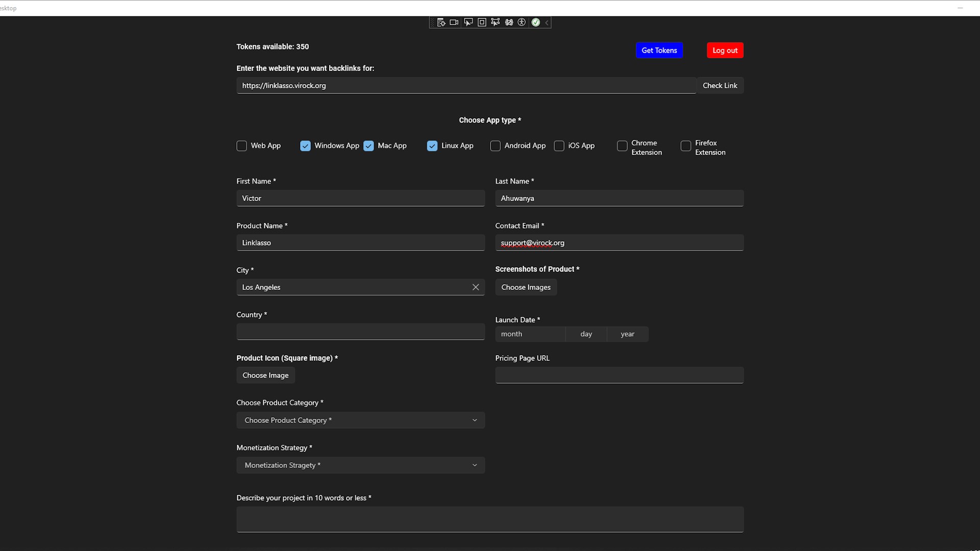
Task: Uncheck the Windows App checkbox
Action: (x=305, y=146)
